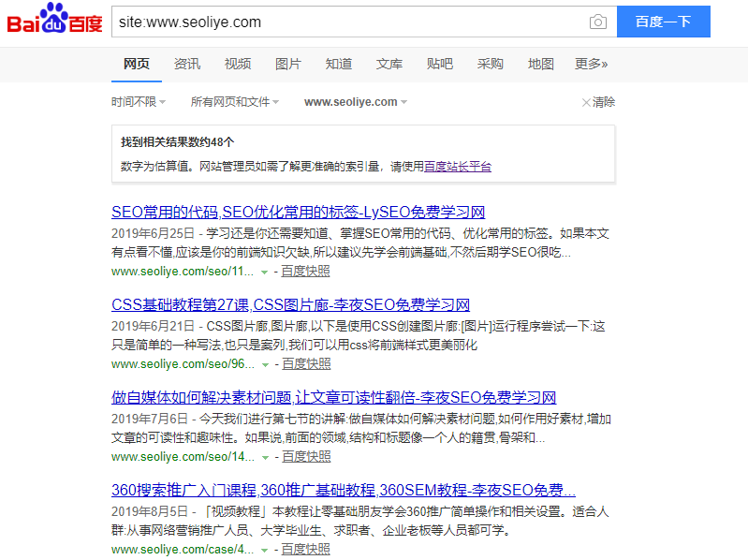Open the 采购 tab
Viewport: 748px width, 560px height.
pyautogui.click(x=491, y=64)
